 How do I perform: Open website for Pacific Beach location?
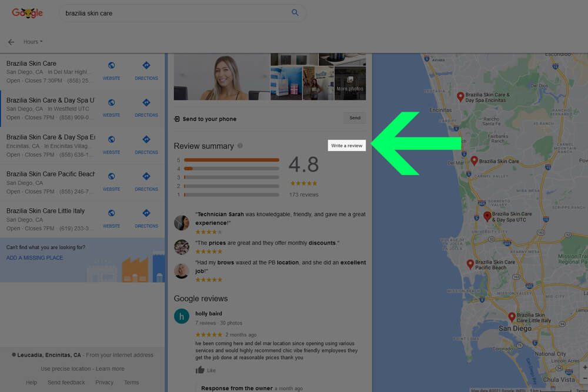111,182
